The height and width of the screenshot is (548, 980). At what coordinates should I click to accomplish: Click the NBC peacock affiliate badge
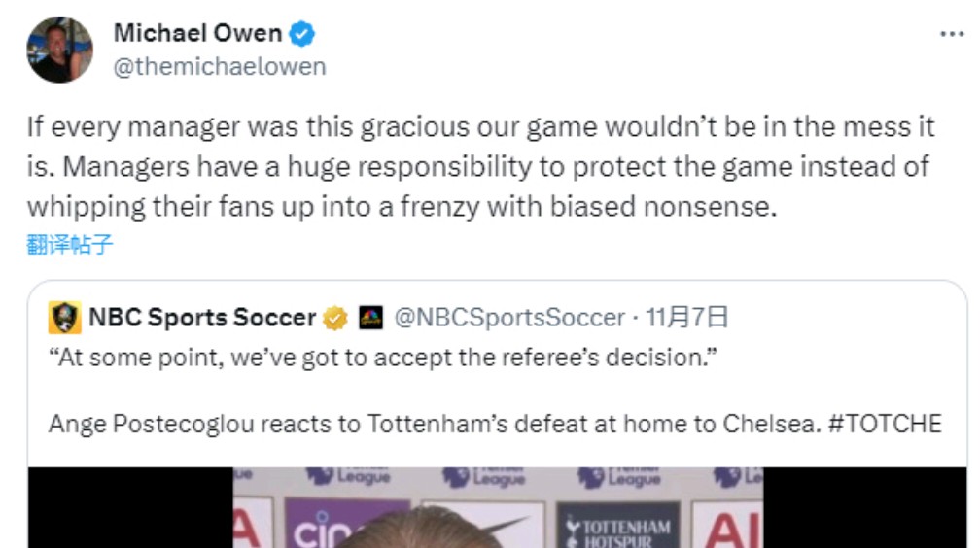pyautogui.click(x=369, y=318)
